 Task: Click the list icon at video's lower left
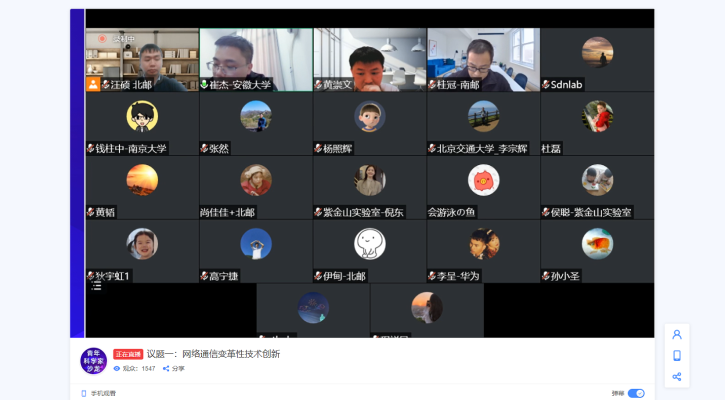pos(96,286)
